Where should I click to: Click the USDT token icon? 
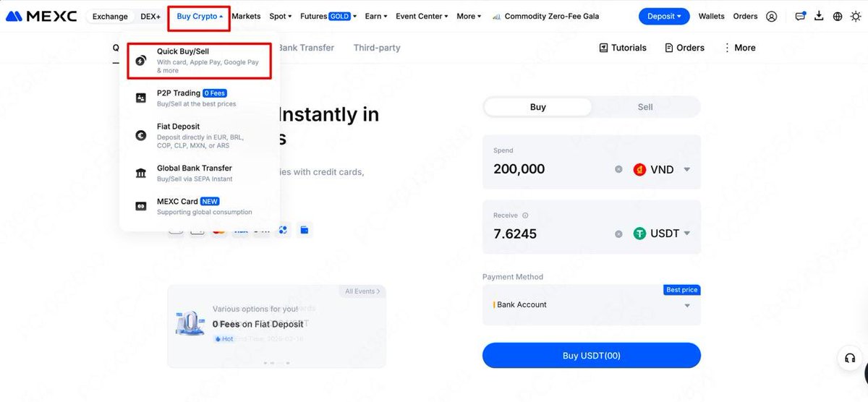pos(639,234)
